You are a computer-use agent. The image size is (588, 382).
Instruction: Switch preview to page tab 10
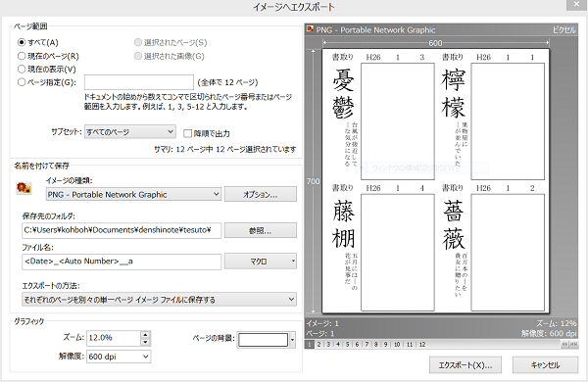(397, 344)
